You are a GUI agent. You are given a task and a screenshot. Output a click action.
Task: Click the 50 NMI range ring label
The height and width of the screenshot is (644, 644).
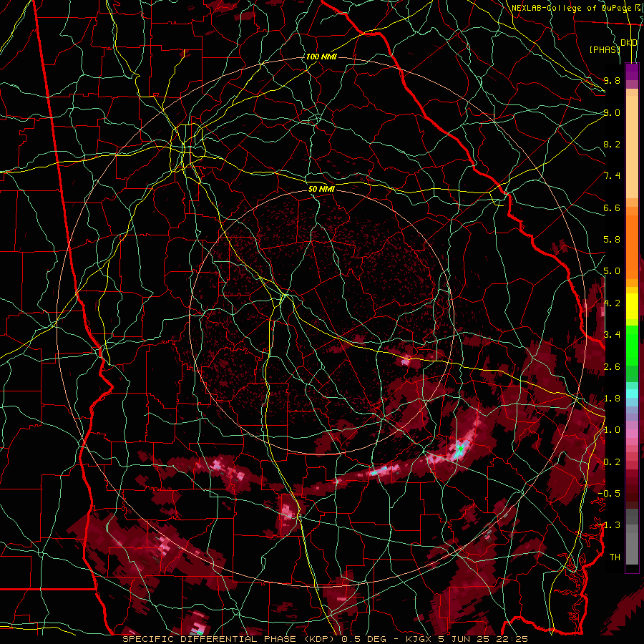point(321,190)
